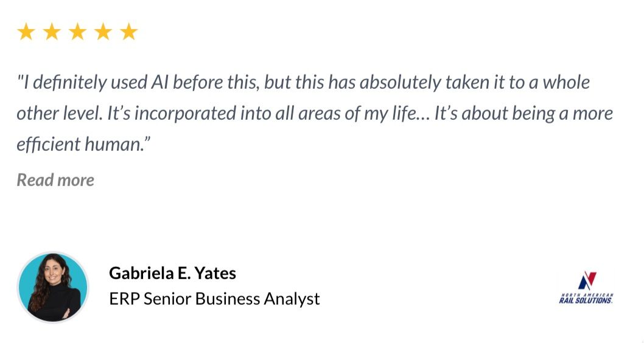The image size is (644, 343).
Task: Click the red and blue N logo emblem
Action: click(x=587, y=280)
